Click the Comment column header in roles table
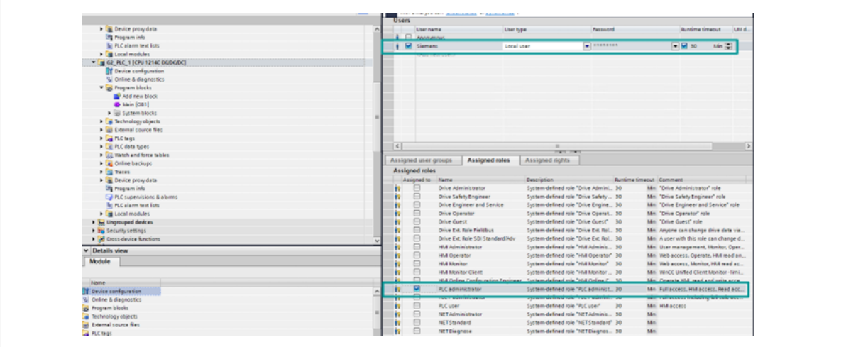868x347 pixels. click(701, 180)
